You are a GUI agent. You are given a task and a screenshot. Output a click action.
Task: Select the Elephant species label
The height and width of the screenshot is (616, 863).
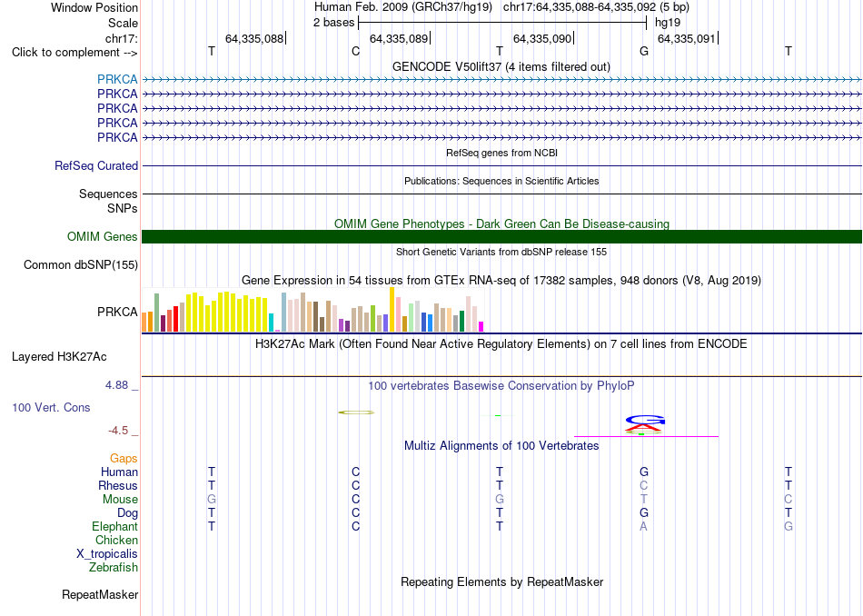(x=114, y=526)
